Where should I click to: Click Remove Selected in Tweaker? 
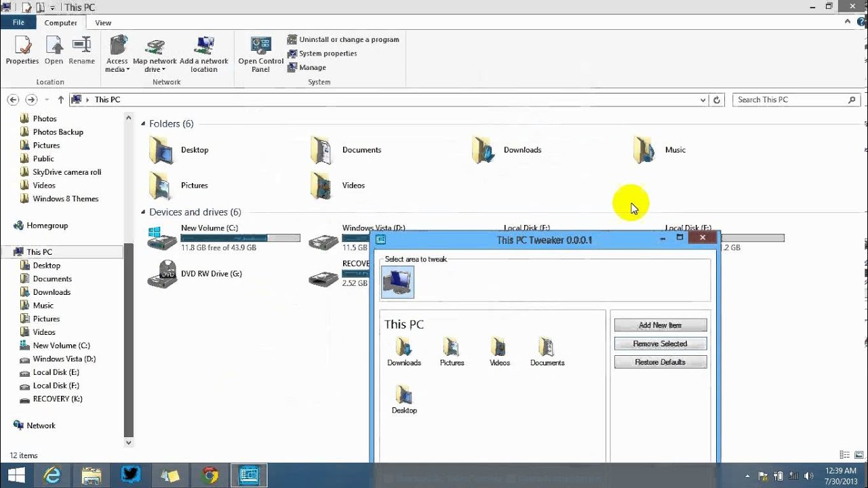click(660, 344)
